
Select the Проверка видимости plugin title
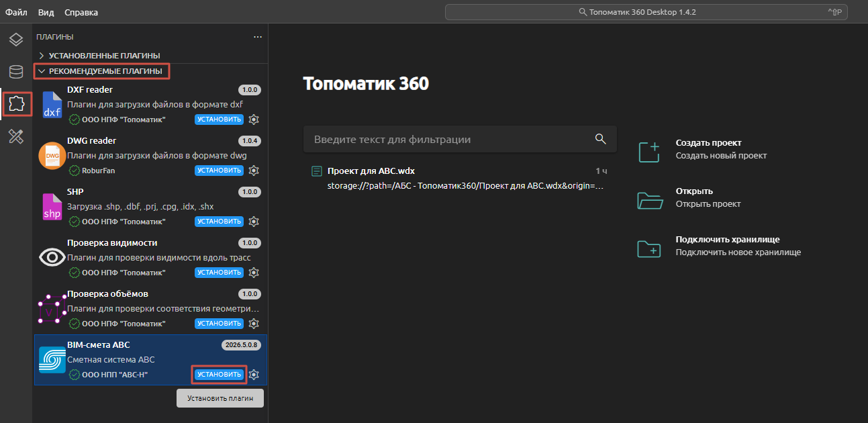point(112,243)
